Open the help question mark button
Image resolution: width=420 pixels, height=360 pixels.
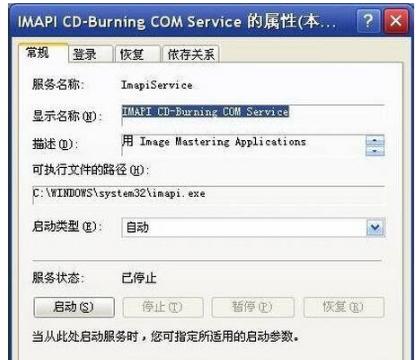tap(368, 21)
